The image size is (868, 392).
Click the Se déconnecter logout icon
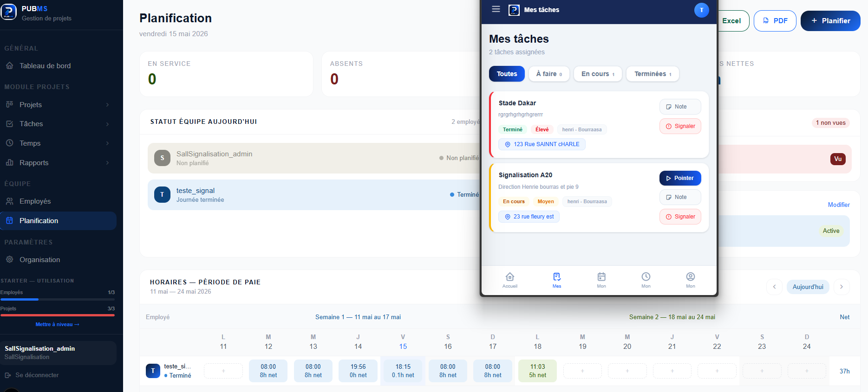(x=8, y=375)
